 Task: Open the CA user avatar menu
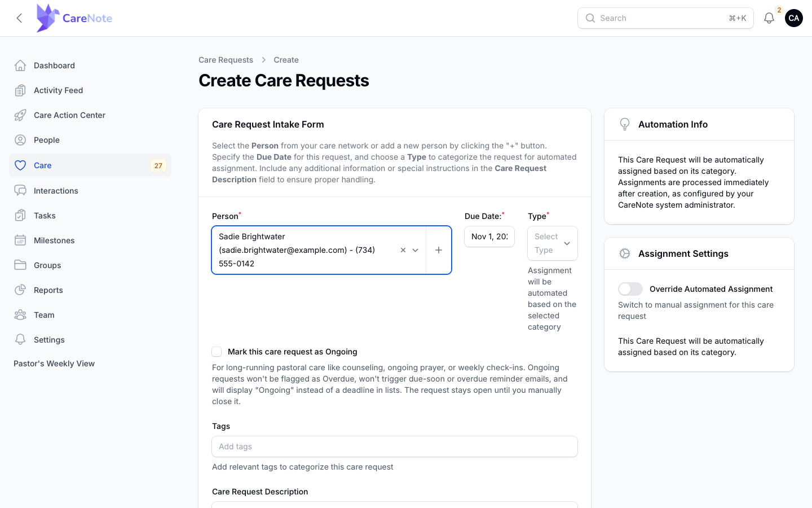[x=793, y=18]
